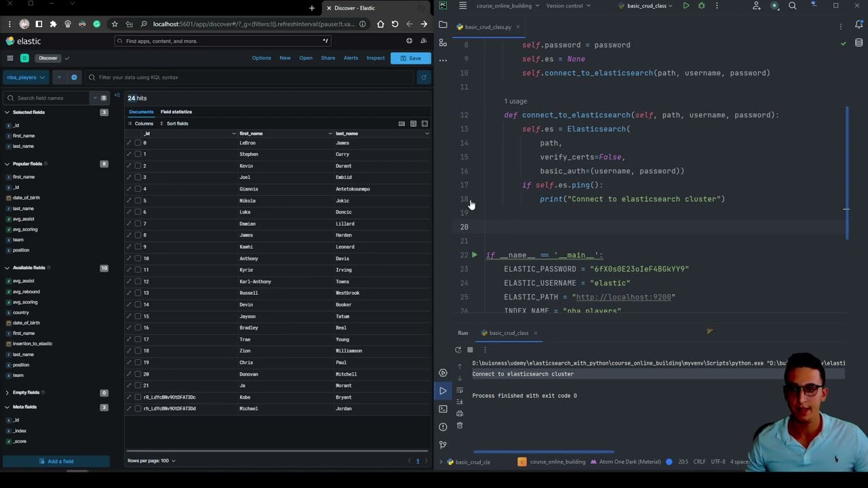The image size is (868, 488).
Task: Open Kibana main navigation hamburger menu
Action: click(9, 58)
